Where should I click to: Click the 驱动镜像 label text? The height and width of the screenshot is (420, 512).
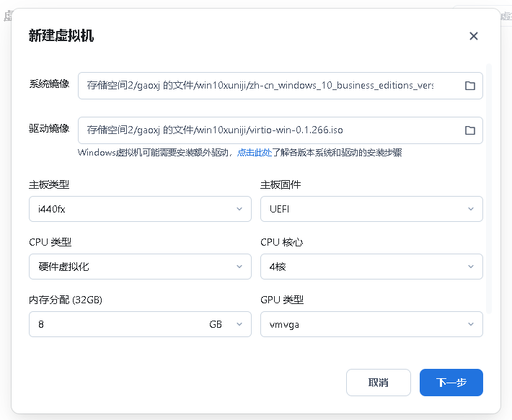(49, 128)
